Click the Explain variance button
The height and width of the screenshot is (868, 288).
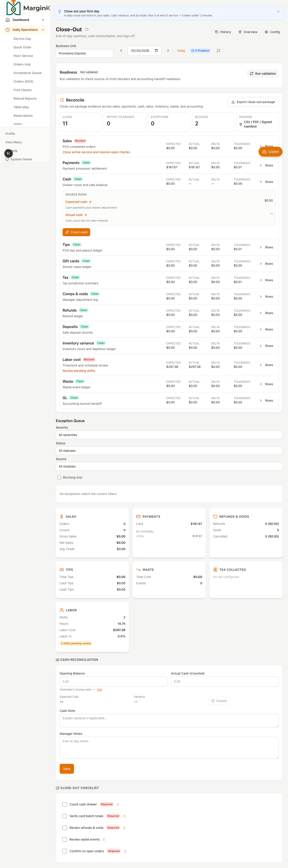(x=219, y=701)
